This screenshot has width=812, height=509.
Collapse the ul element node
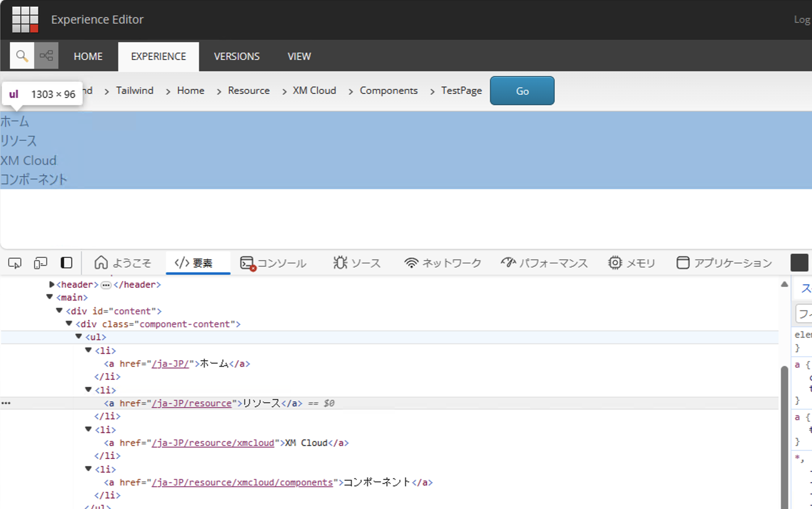coord(78,337)
